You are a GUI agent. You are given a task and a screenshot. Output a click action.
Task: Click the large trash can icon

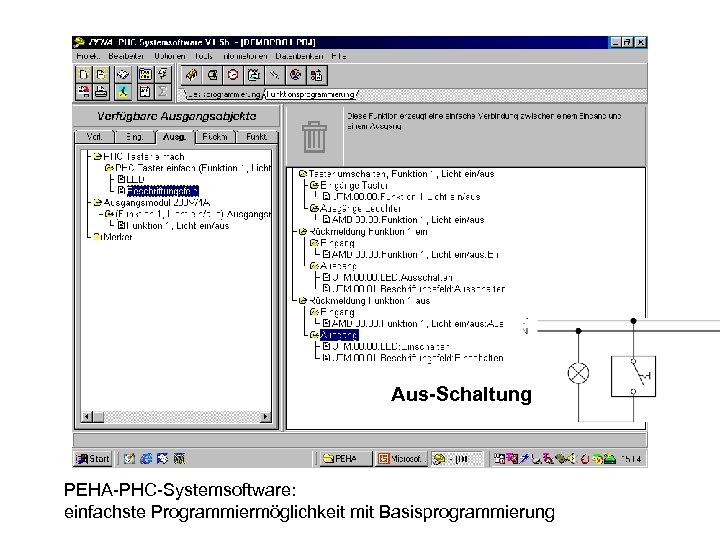pyautogui.click(x=315, y=137)
